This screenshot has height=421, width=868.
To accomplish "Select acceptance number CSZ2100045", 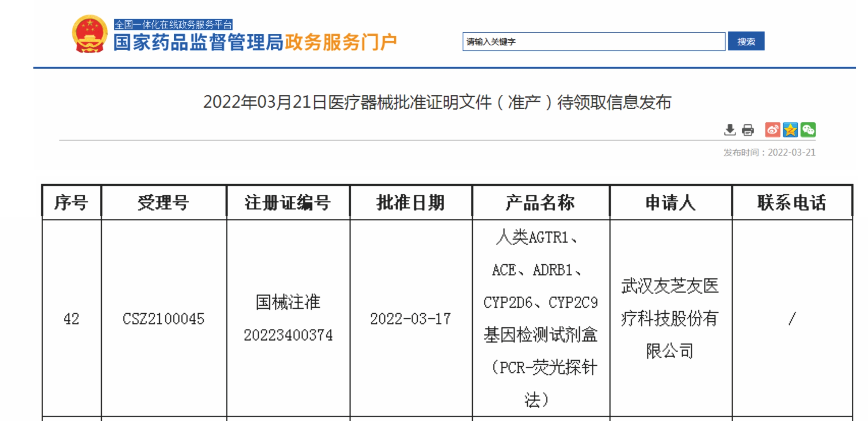I will [x=164, y=319].
